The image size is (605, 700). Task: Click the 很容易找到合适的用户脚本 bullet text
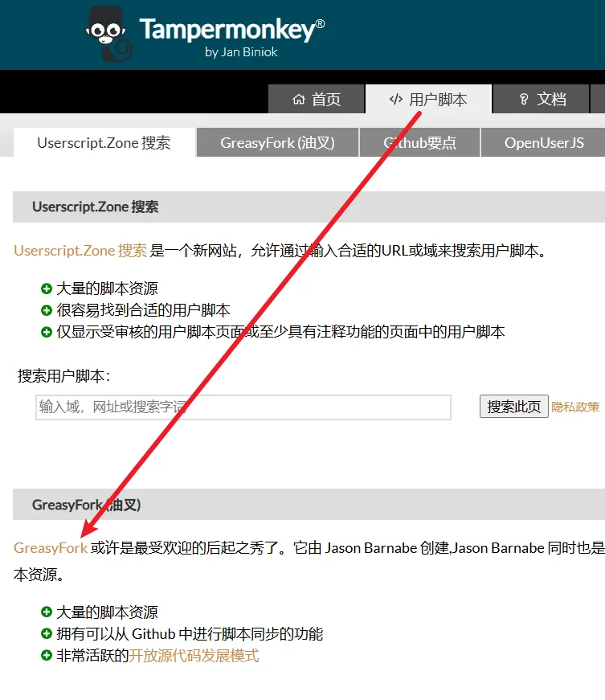click(143, 310)
